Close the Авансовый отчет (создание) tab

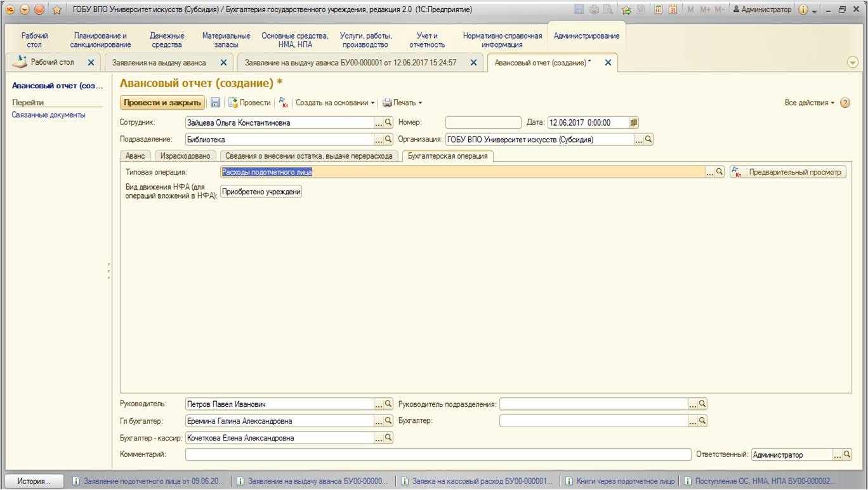coord(608,62)
